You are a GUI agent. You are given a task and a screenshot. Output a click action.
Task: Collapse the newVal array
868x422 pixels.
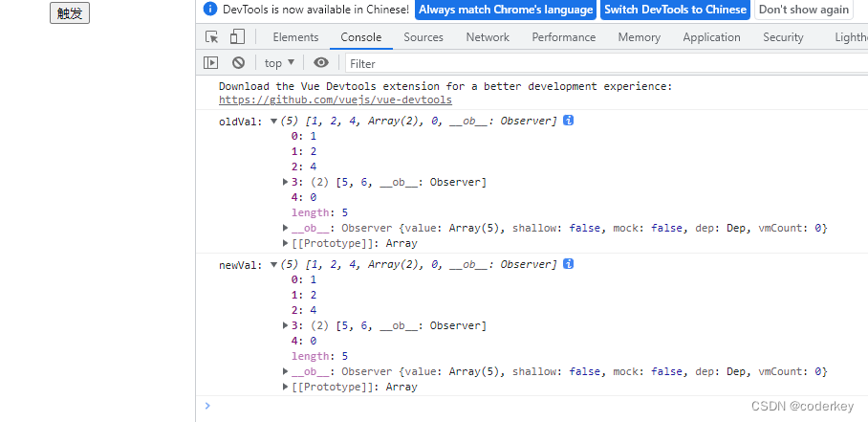coord(273,265)
